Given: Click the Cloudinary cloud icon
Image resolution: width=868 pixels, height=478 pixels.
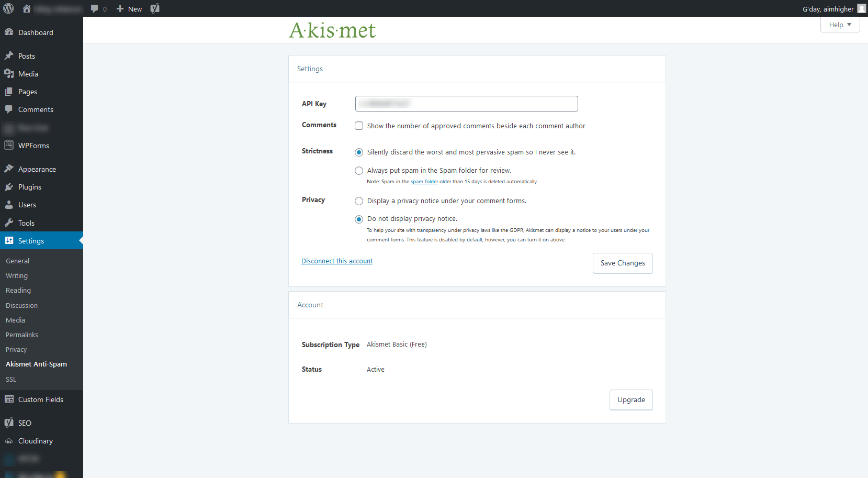Looking at the screenshot, I should point(9,441).
